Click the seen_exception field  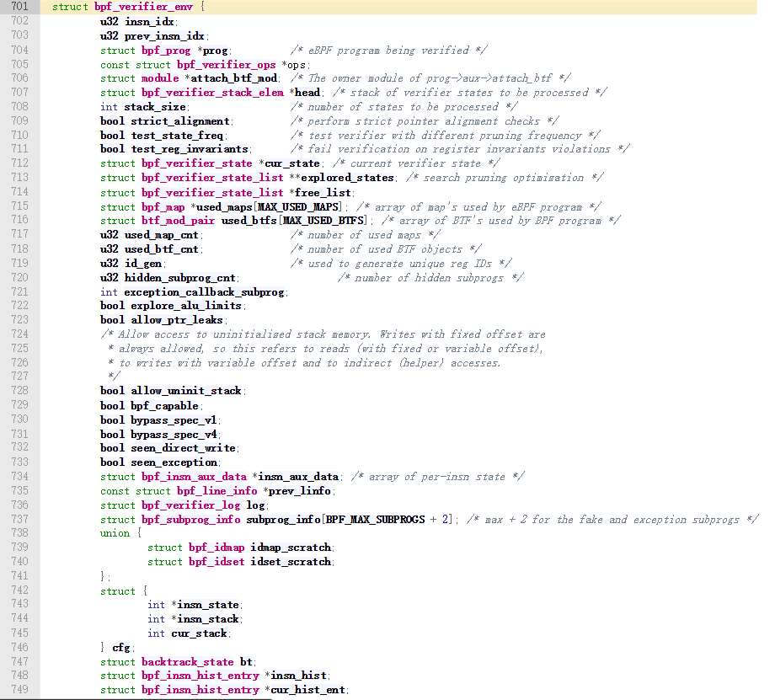click(x=174, y=462)
